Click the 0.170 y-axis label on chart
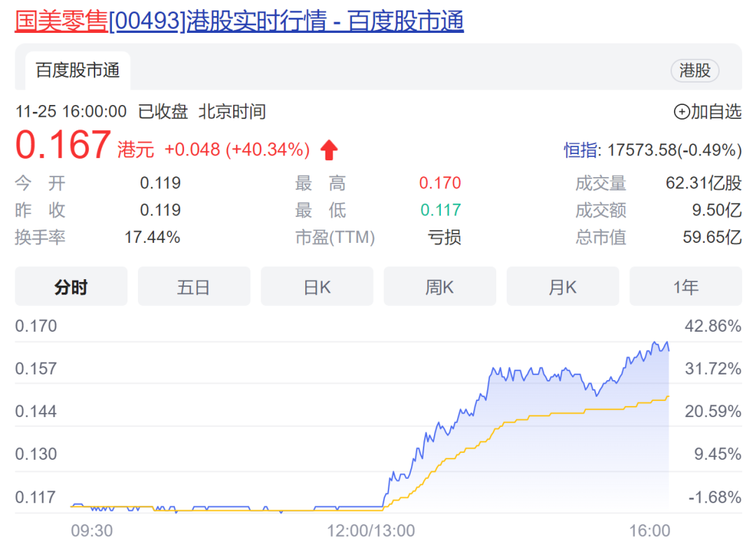756x548 pixels. 36,326
